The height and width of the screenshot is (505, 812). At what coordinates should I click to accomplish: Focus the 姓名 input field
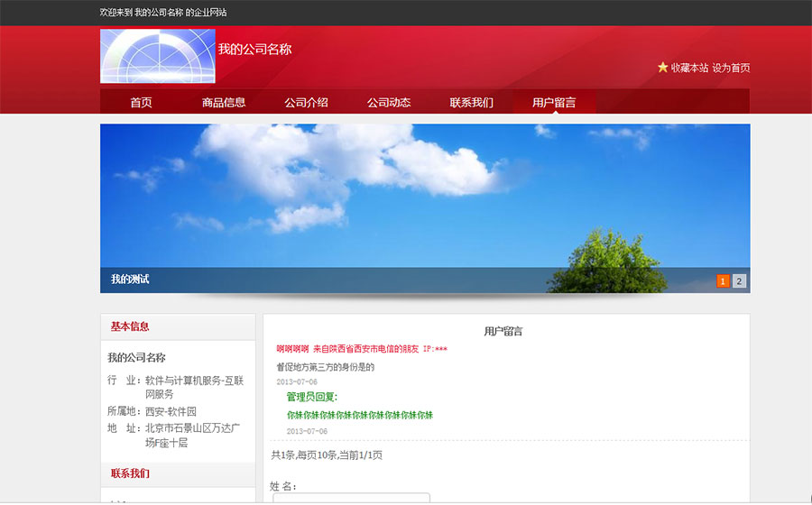[x=352, y=498]
